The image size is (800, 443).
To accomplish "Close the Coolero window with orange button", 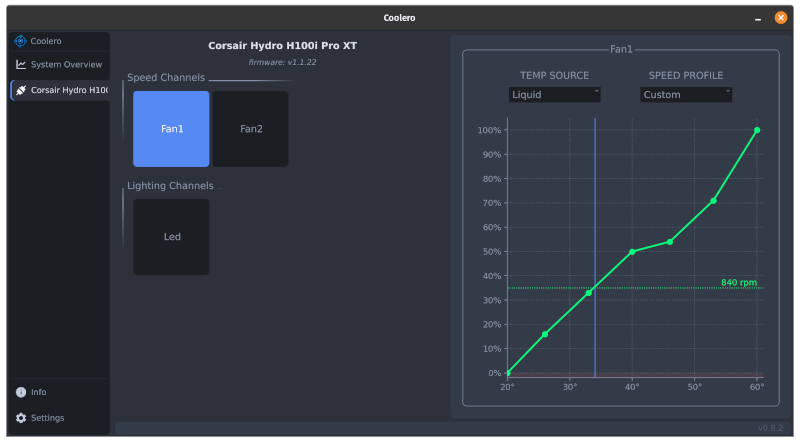I will pos(780,17).
